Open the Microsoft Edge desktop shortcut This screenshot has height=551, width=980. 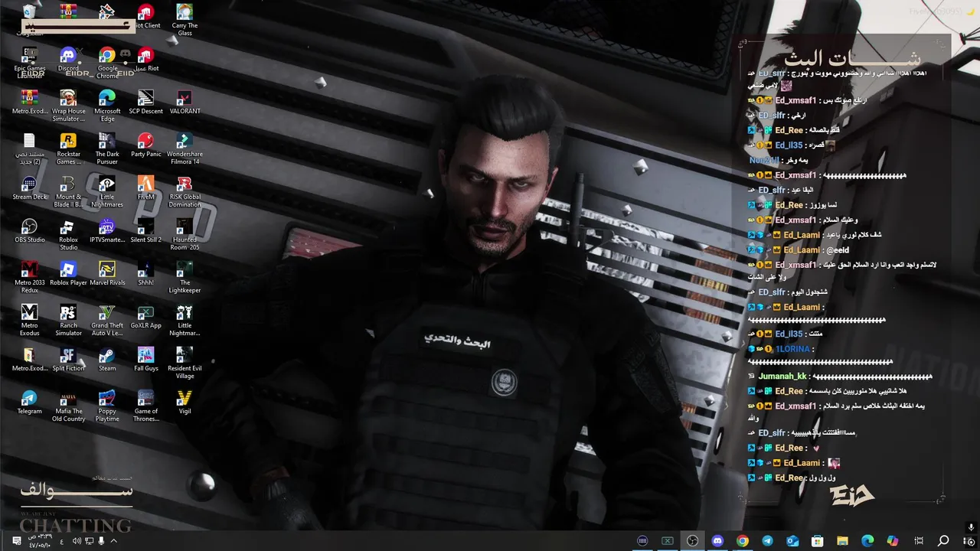107,106
